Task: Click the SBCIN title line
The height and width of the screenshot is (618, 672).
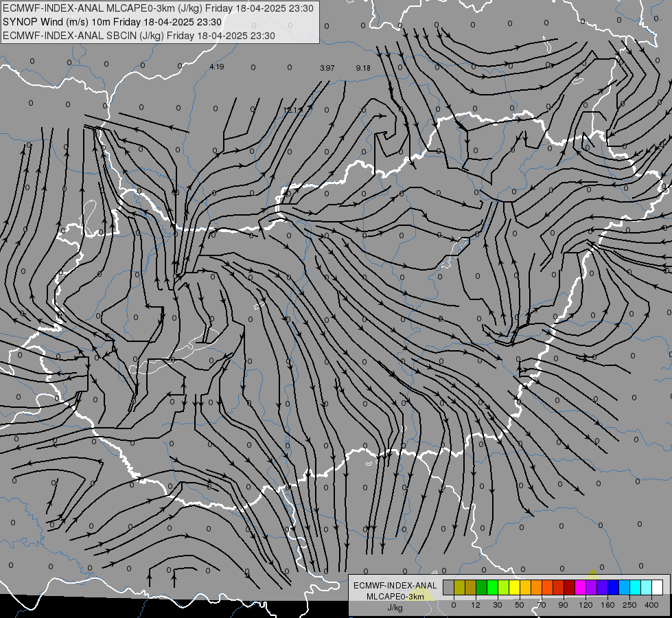Action: pos(139,36)
